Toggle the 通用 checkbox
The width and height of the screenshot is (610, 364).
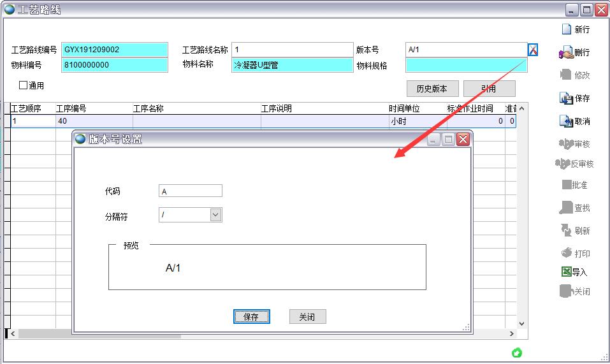point(24,85)
